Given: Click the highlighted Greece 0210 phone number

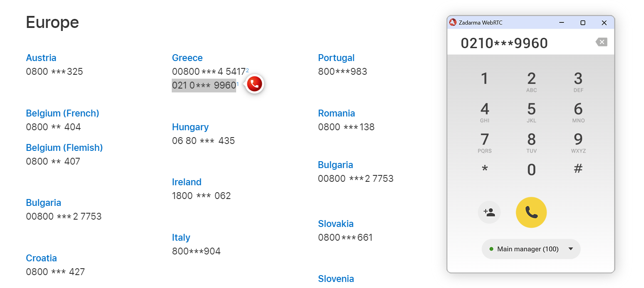Looking at the screenshot, I should click(204, 86).
